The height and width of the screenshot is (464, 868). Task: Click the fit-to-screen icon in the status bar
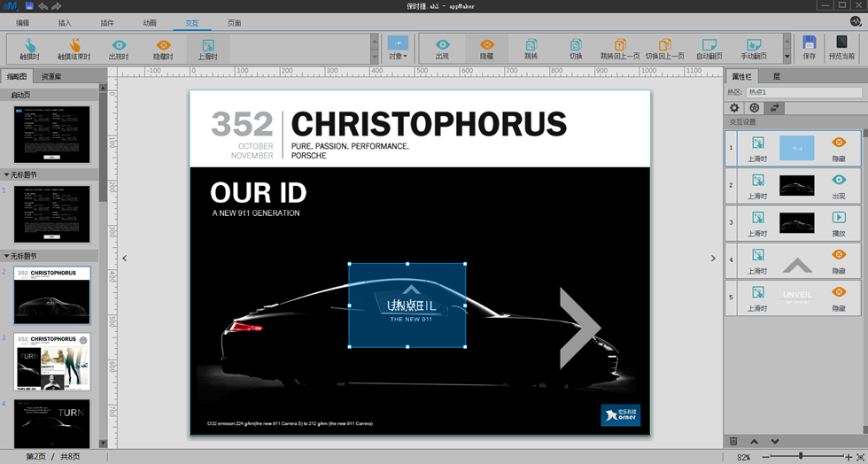point(860,457)
